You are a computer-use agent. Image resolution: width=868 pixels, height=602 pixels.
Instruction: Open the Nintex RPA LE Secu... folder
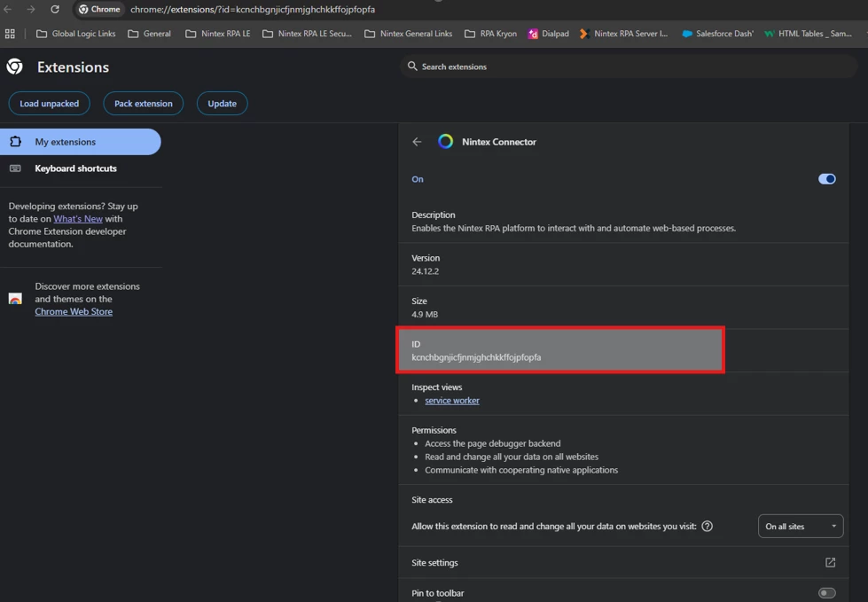coord(308,34)
